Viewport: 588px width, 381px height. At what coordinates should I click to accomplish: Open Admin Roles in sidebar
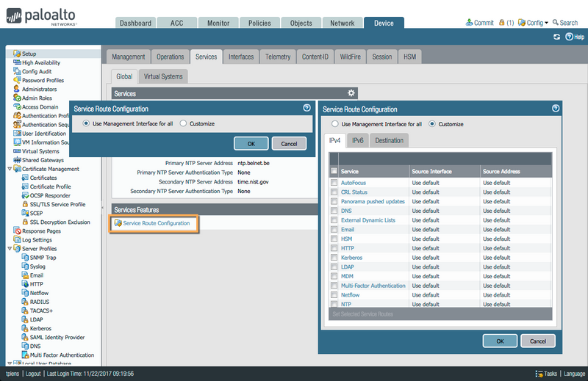[x=37, y=98]
